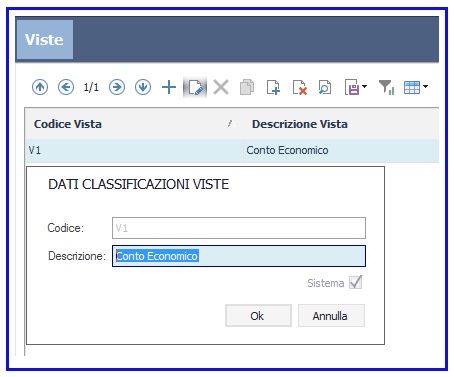Cancel with the Annulla button

click(x=331, y=315)
